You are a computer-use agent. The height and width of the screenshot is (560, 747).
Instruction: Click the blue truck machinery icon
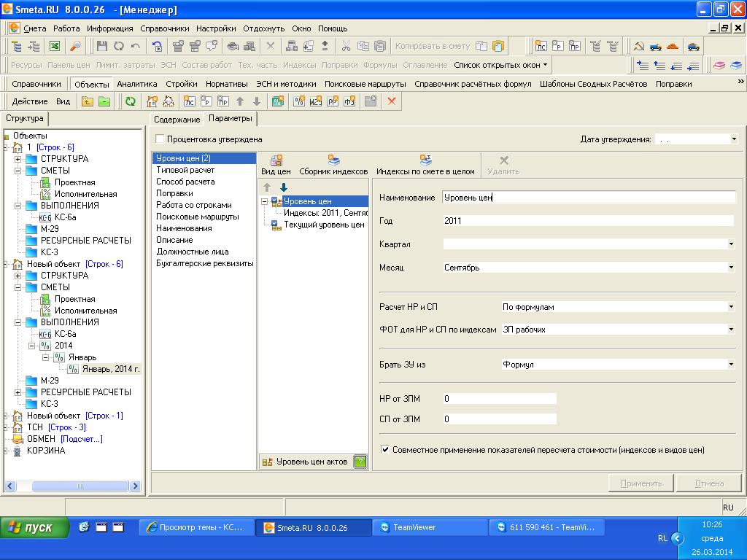click(656, 46)
